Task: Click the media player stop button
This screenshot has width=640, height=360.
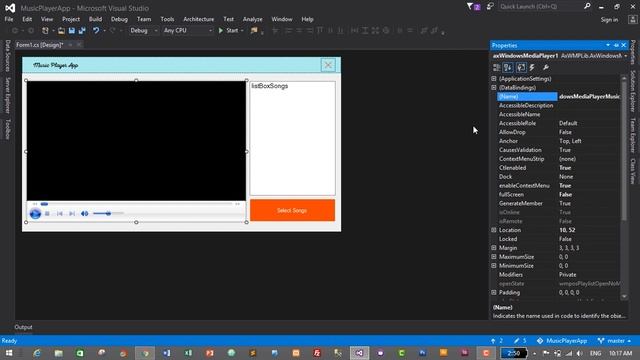Action: (47, 213)
